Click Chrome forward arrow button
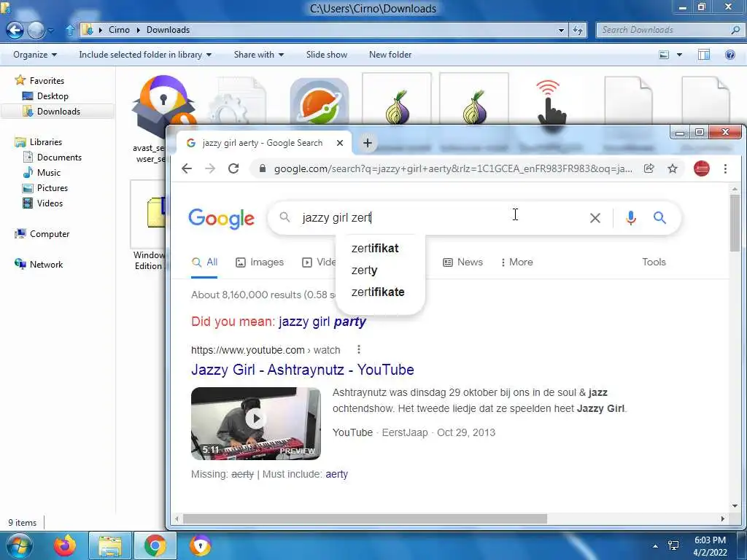747x560 pixels. tap(210, 168)
